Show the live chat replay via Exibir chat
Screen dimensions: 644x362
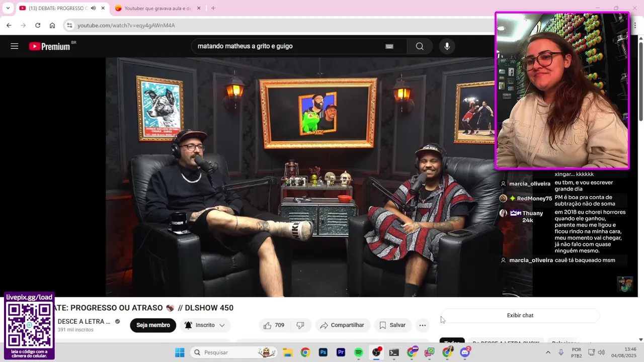(520, 315)
